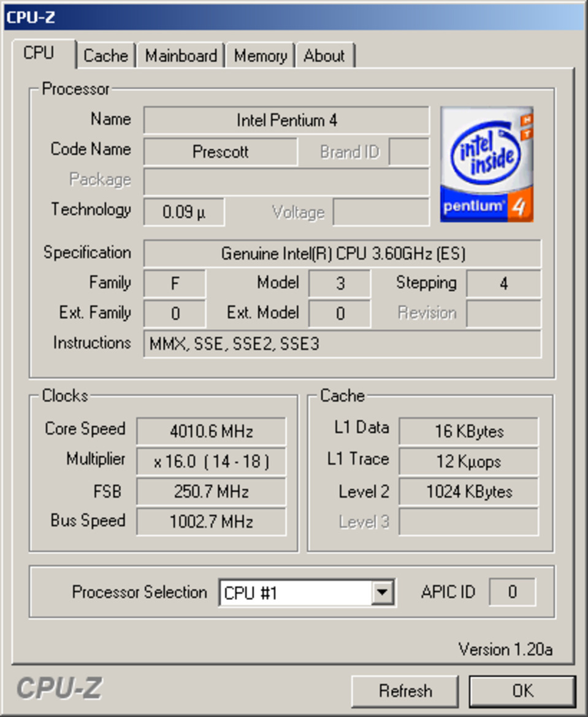
Task: Click the APIC ID value 0
Action: (512, 592)
